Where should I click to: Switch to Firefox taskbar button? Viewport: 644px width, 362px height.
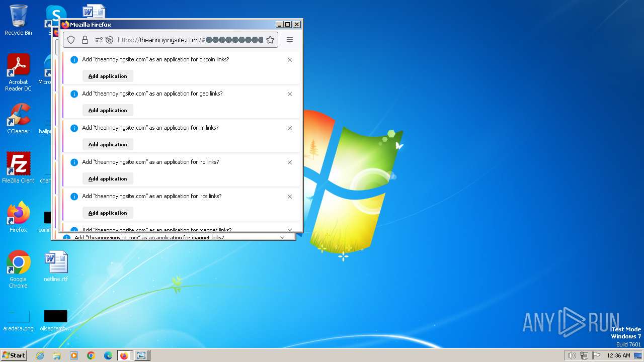coord(124,355)
